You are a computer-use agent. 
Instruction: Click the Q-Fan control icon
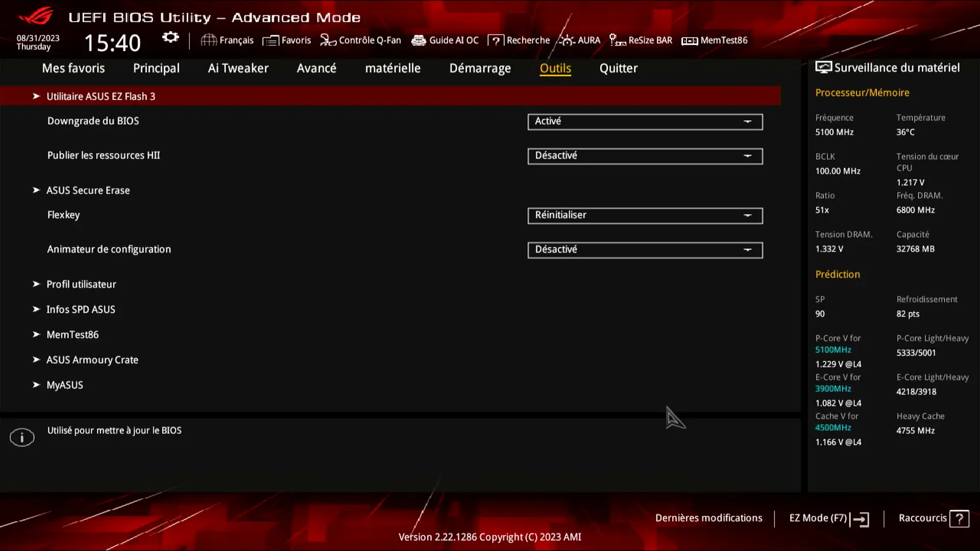pyautogui.click(x=328, y=40)
